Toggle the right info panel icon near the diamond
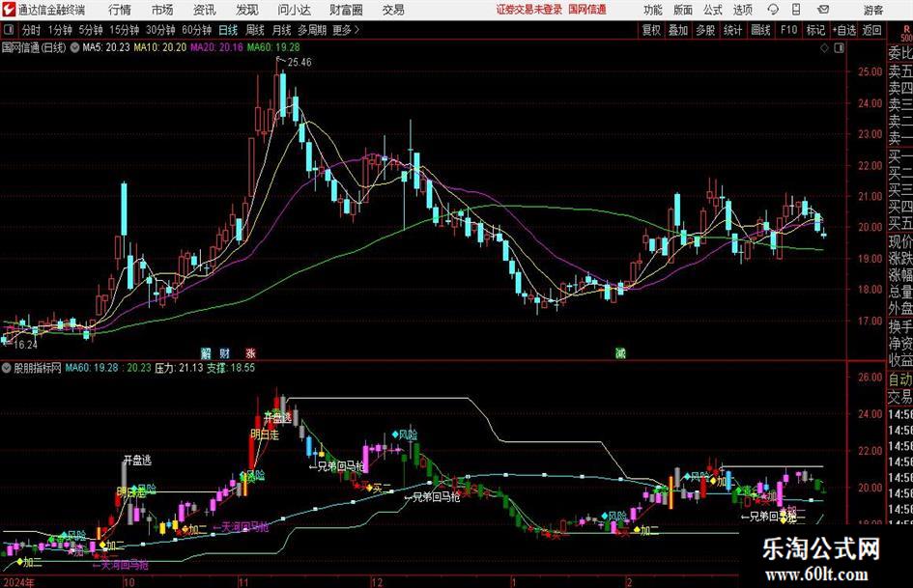This screenshot has width=913, height=588. tap(839, 48)
